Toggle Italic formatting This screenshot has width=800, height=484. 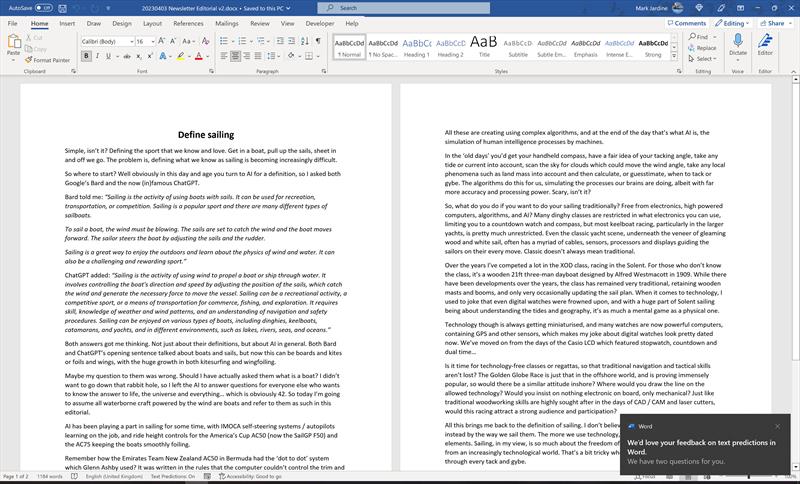click(97, 56)
